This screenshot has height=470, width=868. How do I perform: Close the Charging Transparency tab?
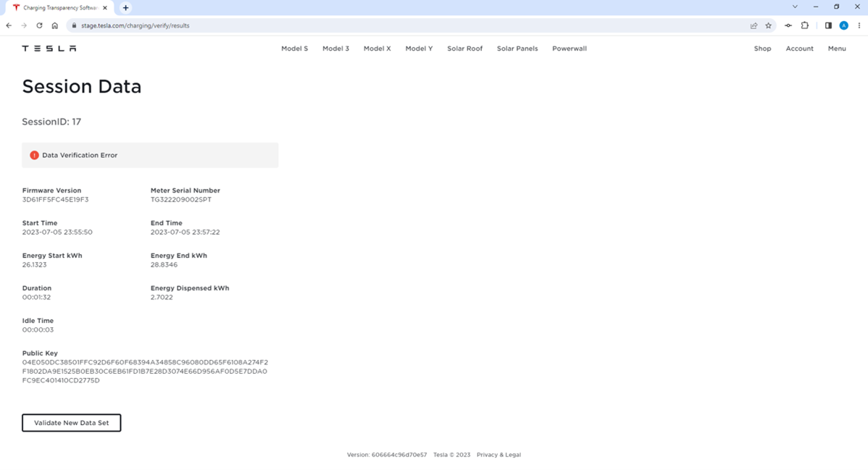[x=105, y=8]
